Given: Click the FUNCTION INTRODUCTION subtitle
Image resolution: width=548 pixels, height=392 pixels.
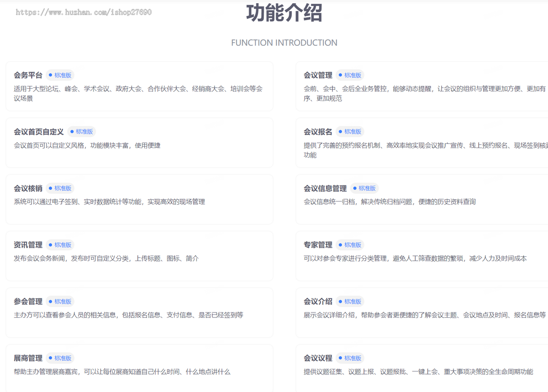Looking at the screenshot, I should (284, 43).
